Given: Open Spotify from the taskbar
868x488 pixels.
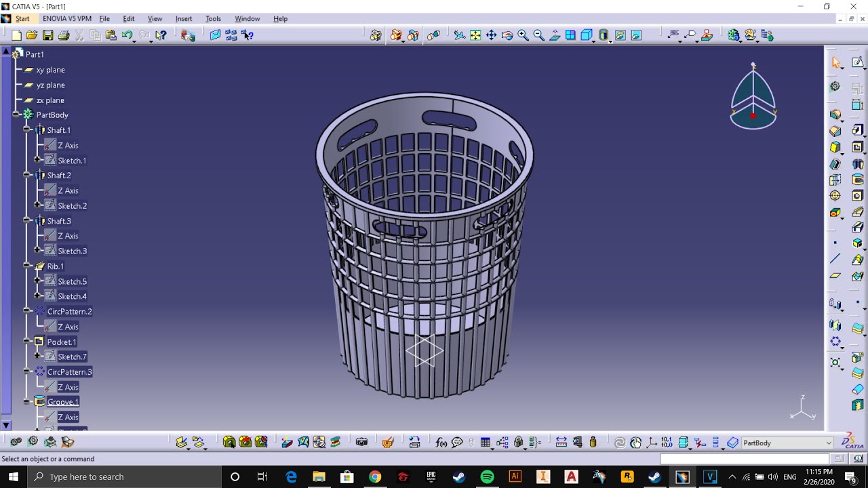Looking at the screenshot, I should [x=487, y=476].
